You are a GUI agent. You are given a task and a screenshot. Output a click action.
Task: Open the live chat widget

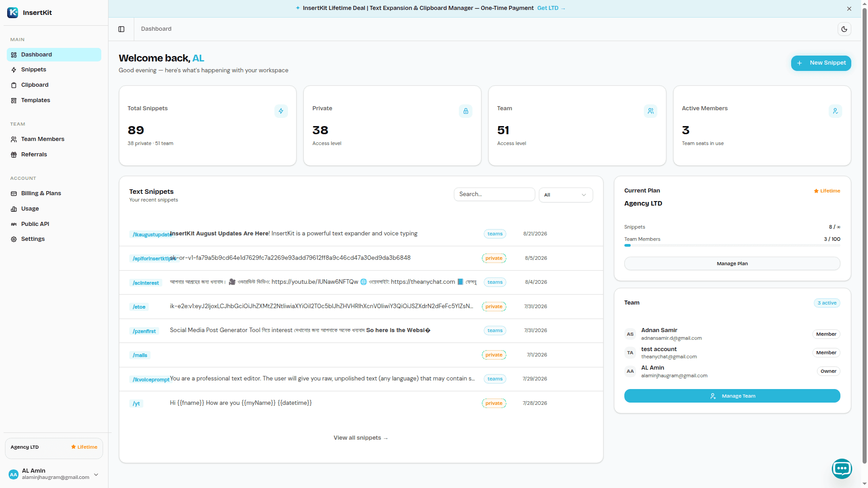[x=842, y=469]
